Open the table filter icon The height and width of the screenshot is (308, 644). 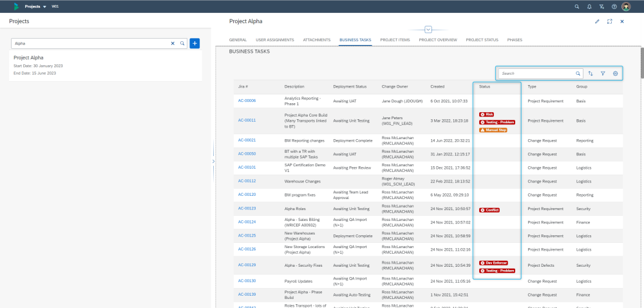point(603,73)
